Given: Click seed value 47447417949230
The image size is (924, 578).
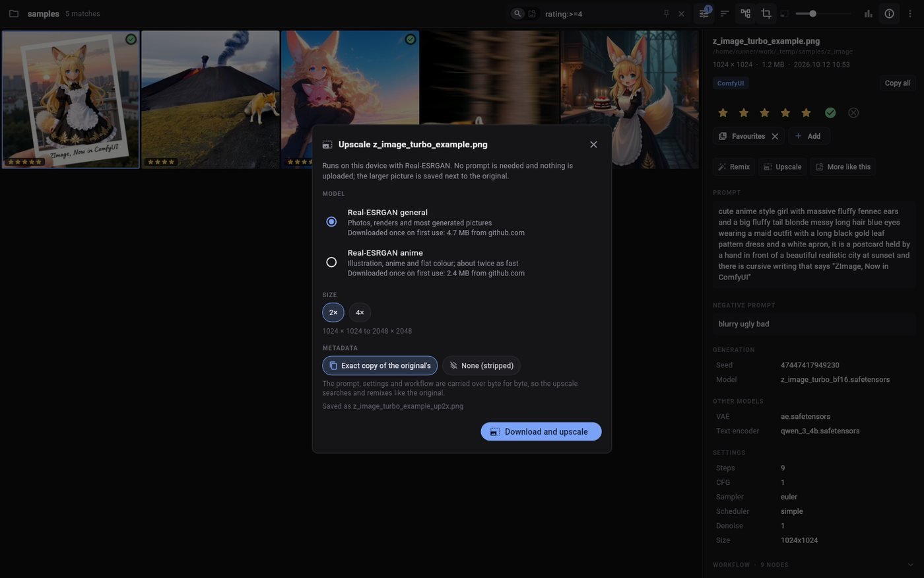Looking at the screenshot, I should (810, 365).
